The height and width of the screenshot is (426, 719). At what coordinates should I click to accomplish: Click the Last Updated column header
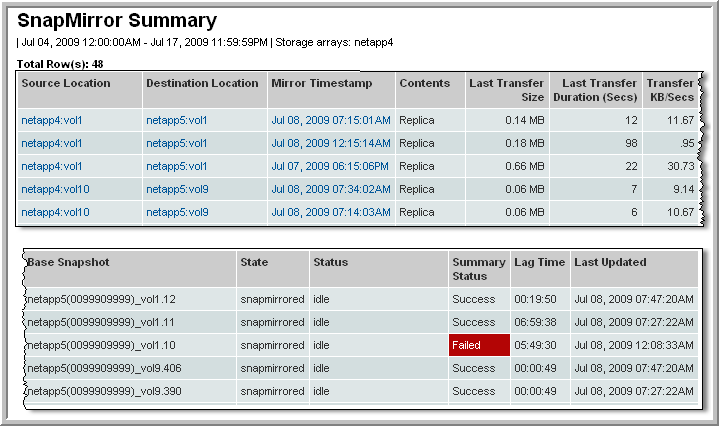point(610,262)
